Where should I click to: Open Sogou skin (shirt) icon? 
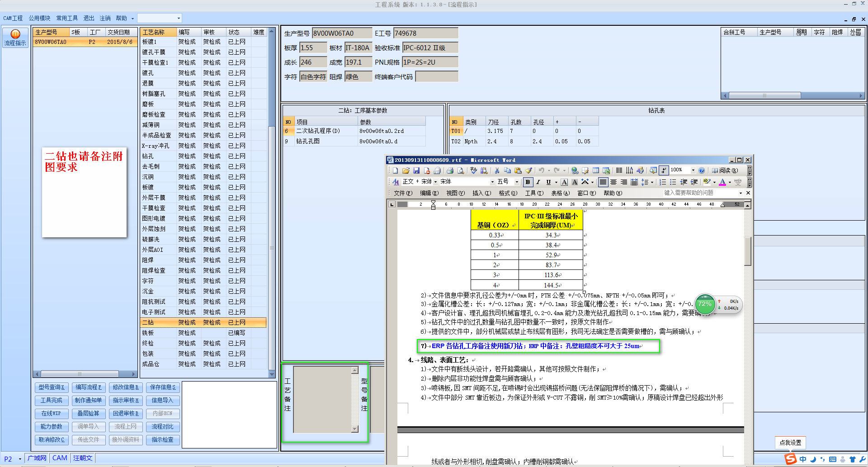(853, 459)
